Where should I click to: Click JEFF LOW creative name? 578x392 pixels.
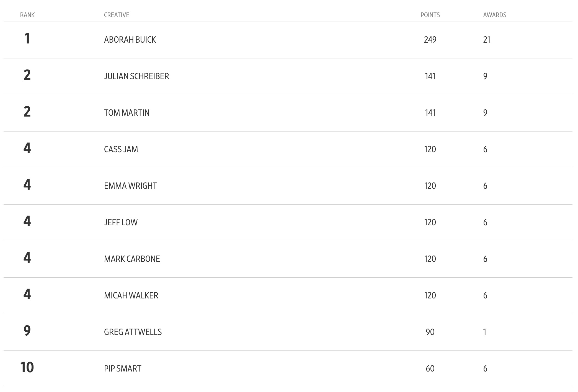coord(121,222)
